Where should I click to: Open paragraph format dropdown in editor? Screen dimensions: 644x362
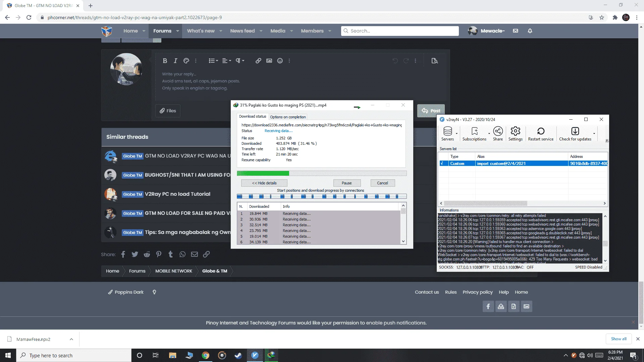coord(240,61)
